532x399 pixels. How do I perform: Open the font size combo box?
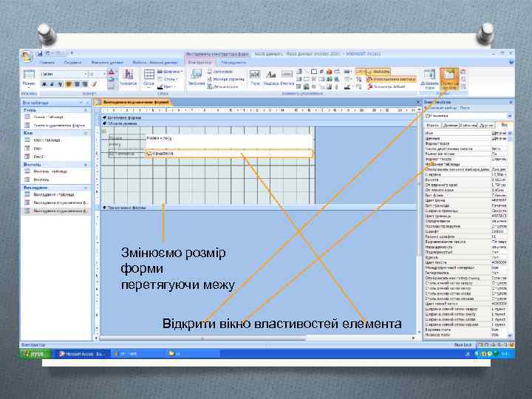click(x=97, y=74)
